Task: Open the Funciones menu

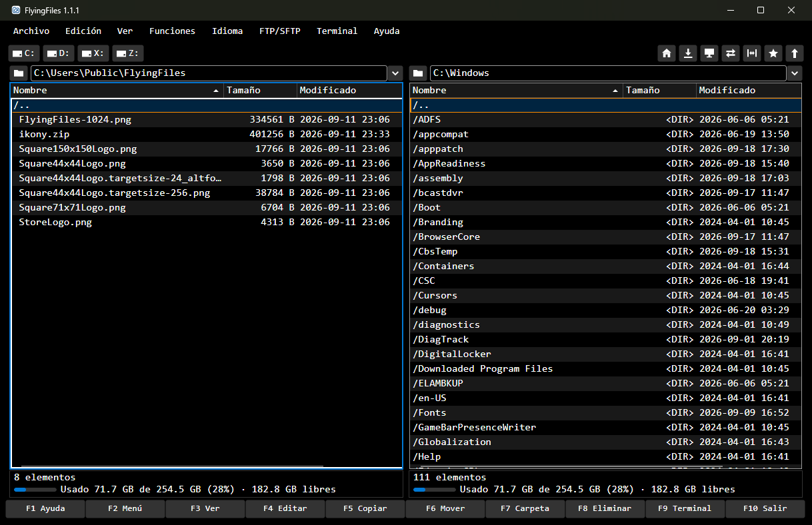Action: pos(172,31)
